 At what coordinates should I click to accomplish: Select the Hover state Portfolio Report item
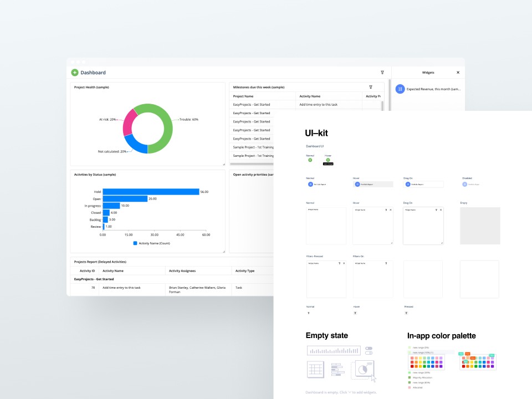pos(373,184)
